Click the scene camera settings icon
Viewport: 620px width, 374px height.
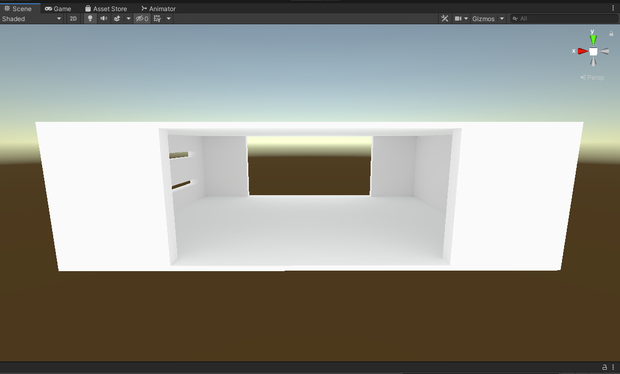point(458,19)
